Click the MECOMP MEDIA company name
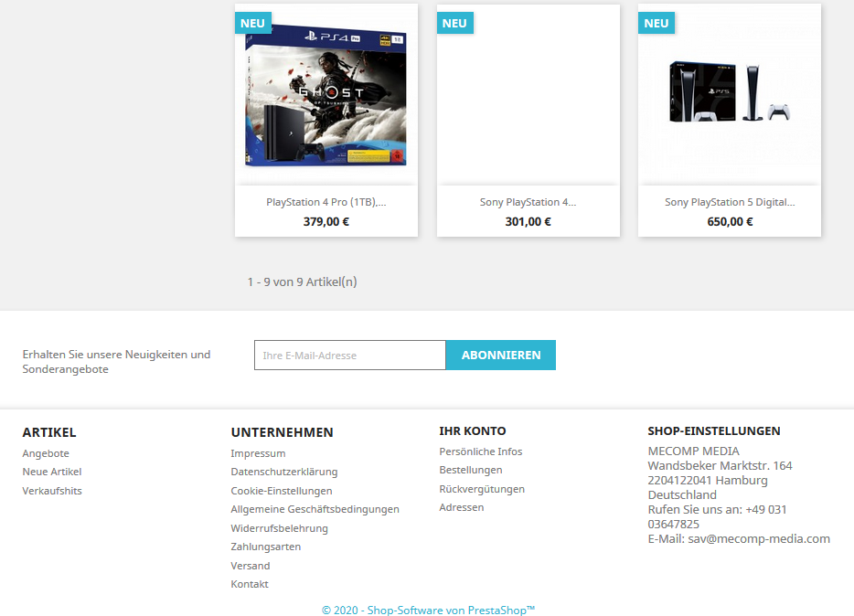Viewport: 854px width, 616px height. click(x=693, y=451)
